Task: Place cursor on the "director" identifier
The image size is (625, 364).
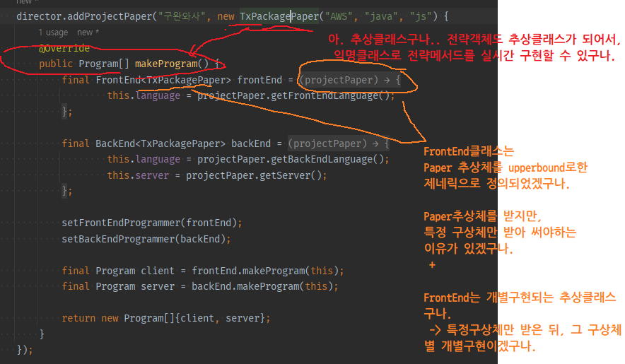Action: click(x=39, y=16)
